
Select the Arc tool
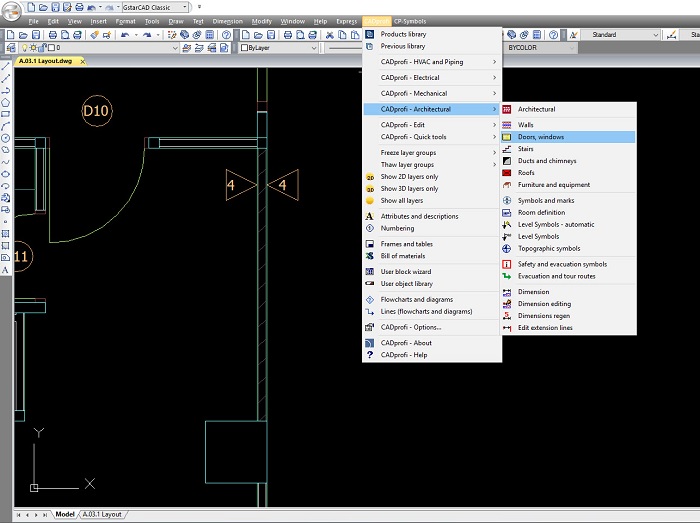point(5,126)
